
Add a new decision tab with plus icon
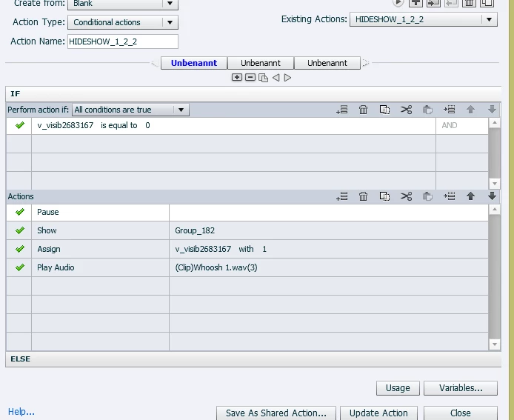coord(237,77)
